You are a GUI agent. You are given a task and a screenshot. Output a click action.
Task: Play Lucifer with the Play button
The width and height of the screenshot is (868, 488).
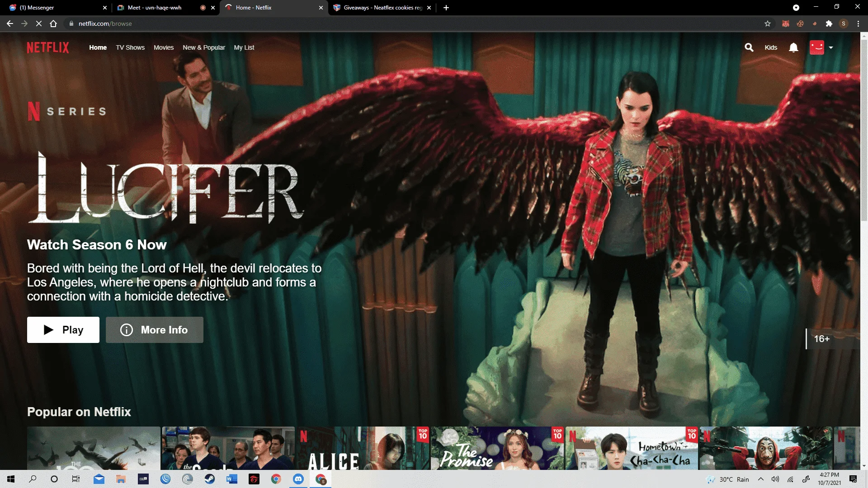63,330
